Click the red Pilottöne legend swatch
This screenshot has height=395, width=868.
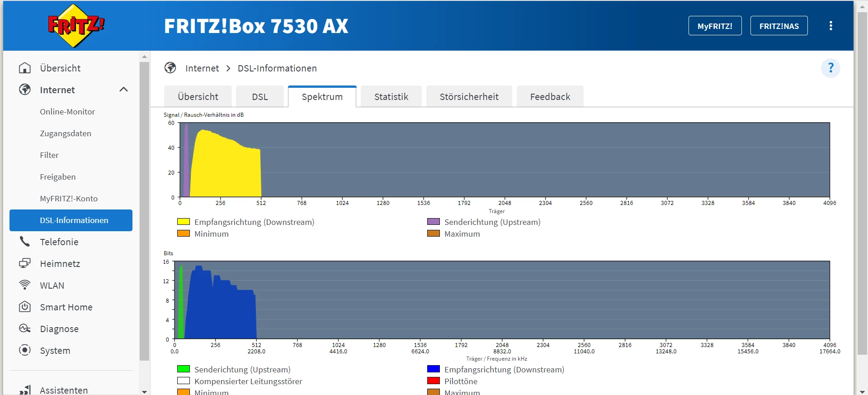(x=434, y=381)
